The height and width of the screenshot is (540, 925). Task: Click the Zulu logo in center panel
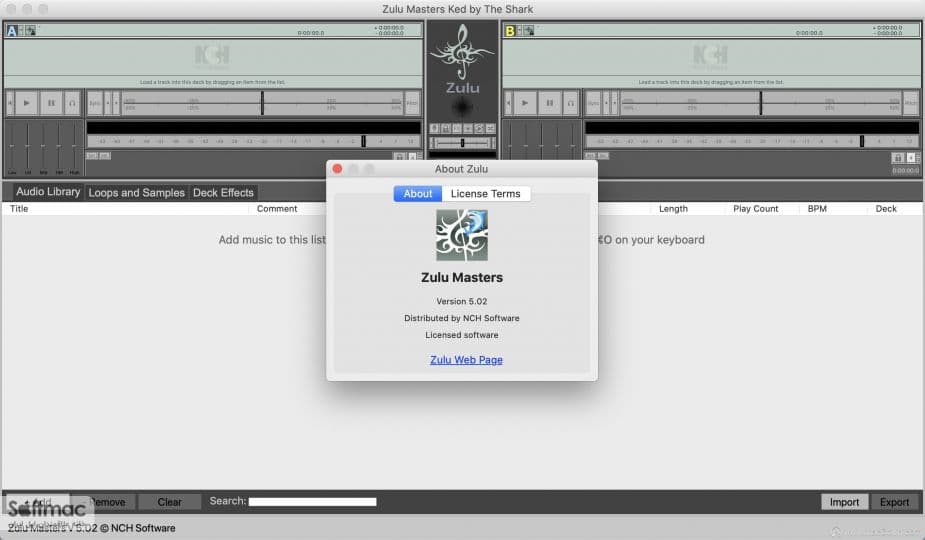tap(462, 59)
